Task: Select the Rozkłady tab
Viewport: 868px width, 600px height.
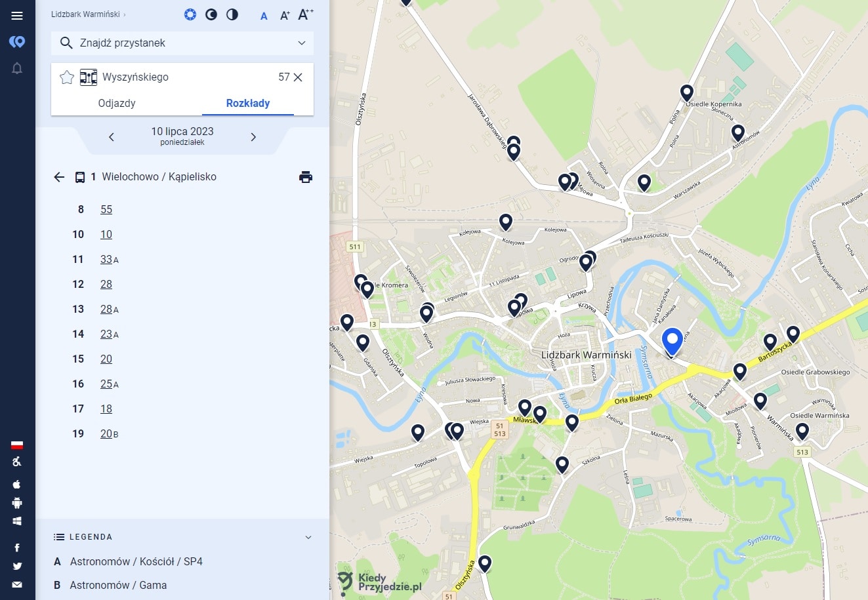Action: click(x=248, y=103)
